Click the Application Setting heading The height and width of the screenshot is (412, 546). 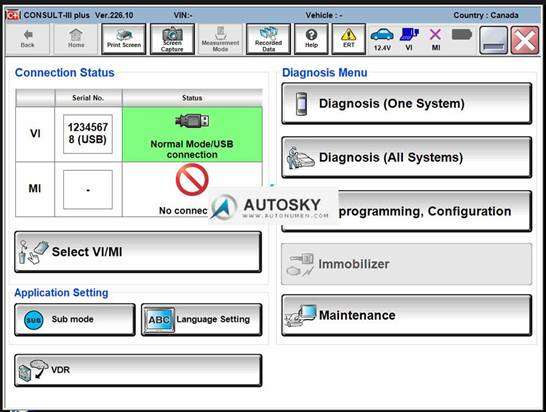pos(61,293)
